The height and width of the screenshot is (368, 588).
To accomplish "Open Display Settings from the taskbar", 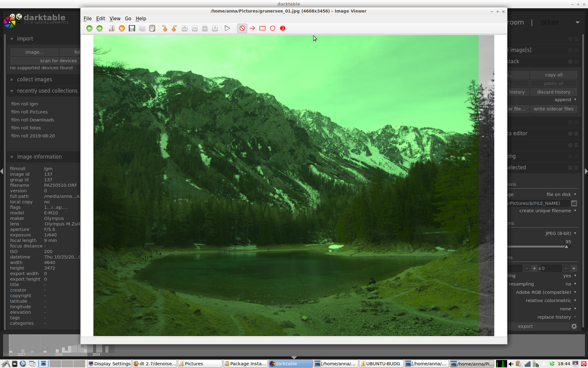I will (109, 364).
